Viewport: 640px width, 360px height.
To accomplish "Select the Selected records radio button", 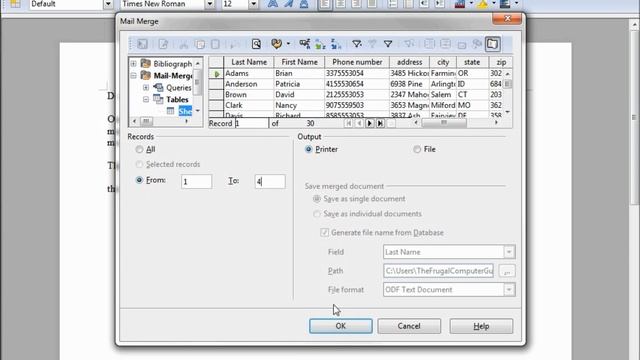I will [139, 164].
